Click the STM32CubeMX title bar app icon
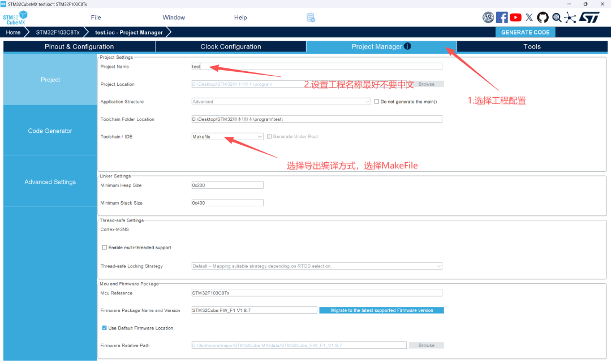This screenshot has height=364, width=611. 3,4
